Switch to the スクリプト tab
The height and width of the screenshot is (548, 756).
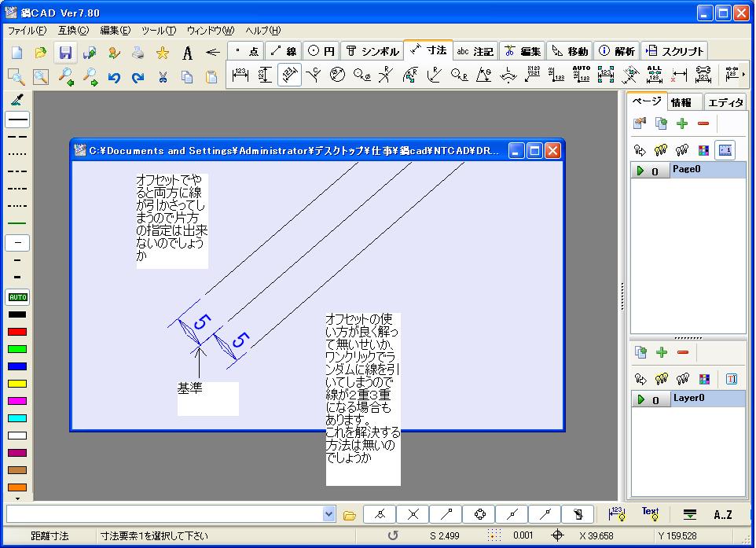[674, 51]
